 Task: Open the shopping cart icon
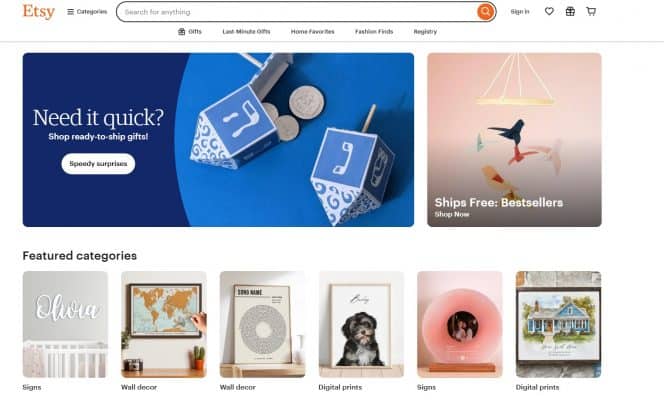591,11
